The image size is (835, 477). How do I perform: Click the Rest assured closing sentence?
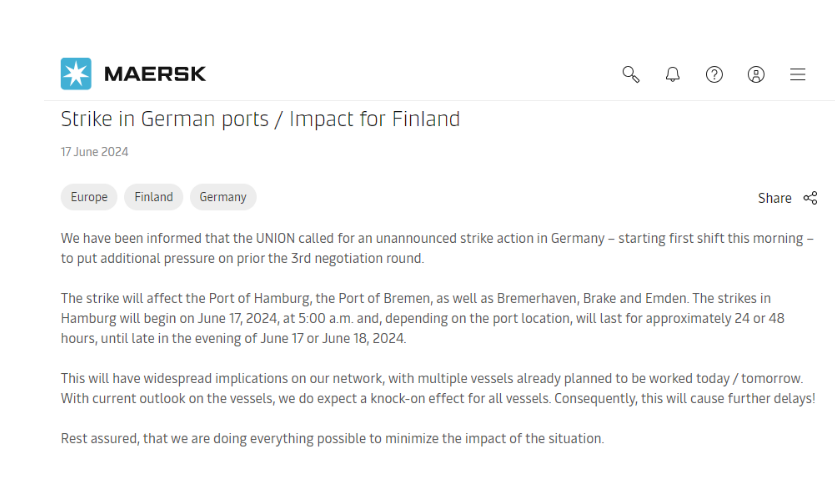tap(332, 439)
